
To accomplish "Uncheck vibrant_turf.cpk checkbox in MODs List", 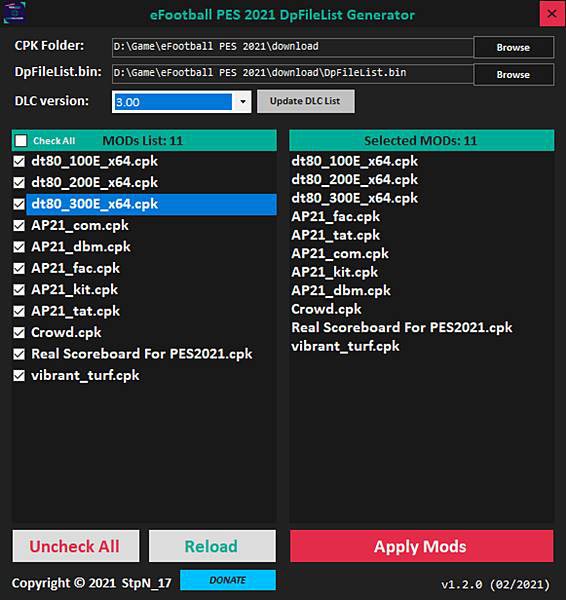I will click(x=19, y=375).
